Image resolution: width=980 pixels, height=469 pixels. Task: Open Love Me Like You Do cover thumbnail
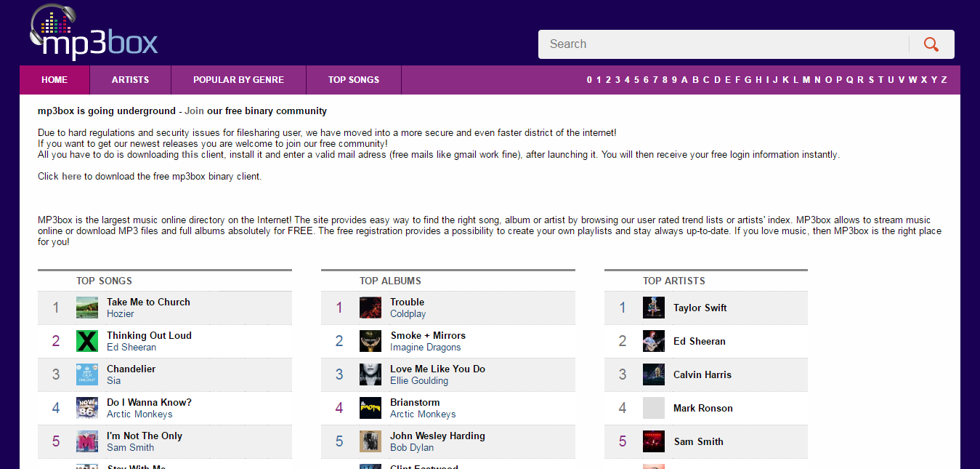tap(370, 374)
